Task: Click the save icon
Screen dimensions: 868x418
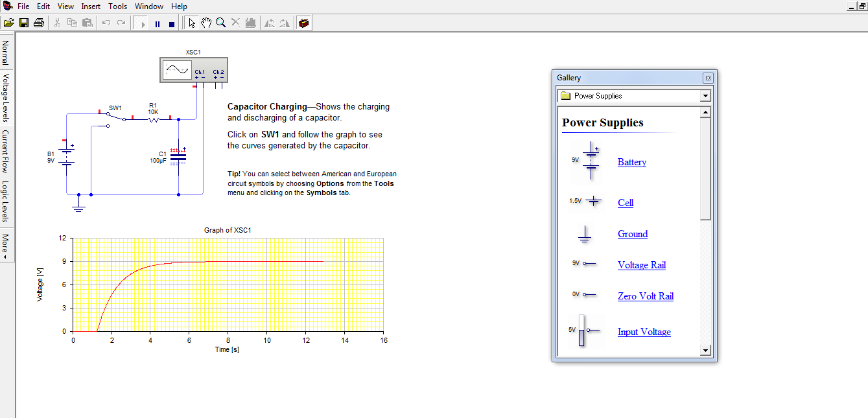Action: pyautogui.click(x=24, y=22)
